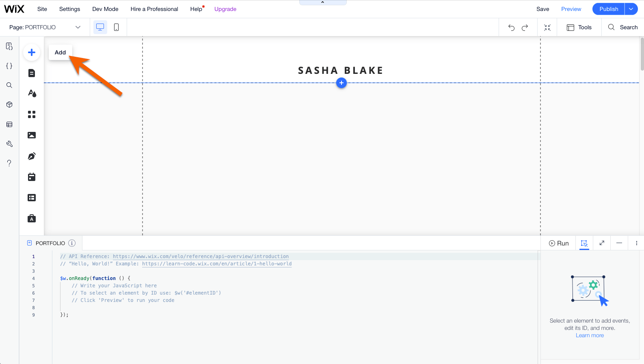Click the add section plus on divider
The image size is (644, 364).
coord(341,83)
